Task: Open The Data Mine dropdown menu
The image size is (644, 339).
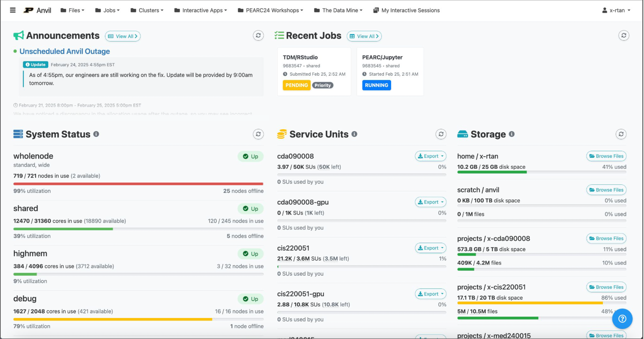Action: [338, 10]
